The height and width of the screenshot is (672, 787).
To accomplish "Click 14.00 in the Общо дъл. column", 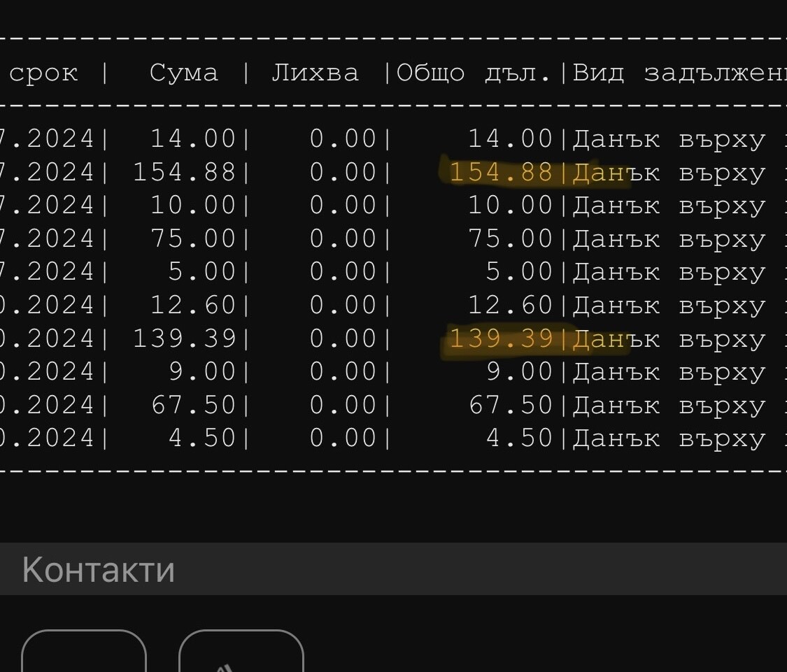I will pyautogui.click(x=510, y=138).
